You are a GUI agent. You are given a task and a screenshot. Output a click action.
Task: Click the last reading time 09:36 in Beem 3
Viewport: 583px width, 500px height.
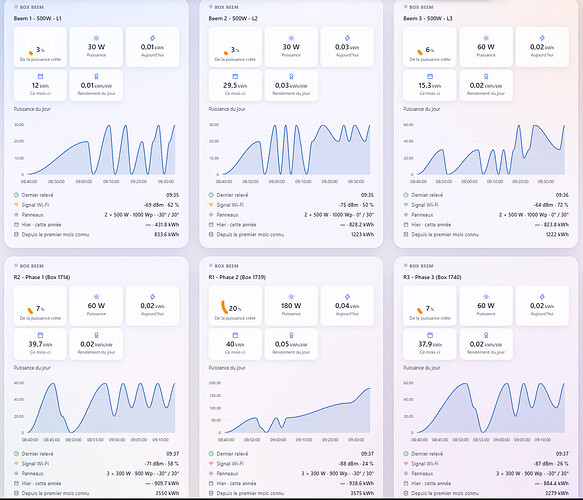562,195
